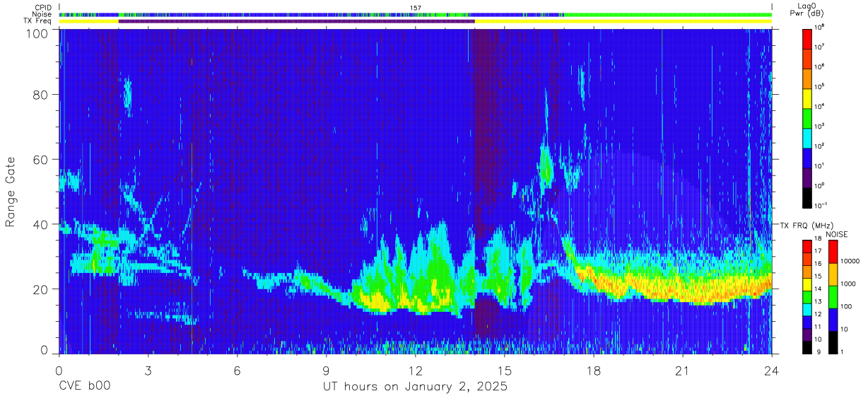Viewport: 868px width, 401px height.
Task: Click the hour 24 label on time axis
Action: pos(772,371)
